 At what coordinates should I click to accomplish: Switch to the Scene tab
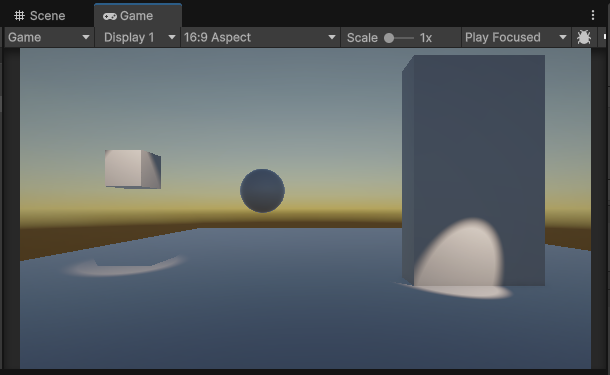39,16
